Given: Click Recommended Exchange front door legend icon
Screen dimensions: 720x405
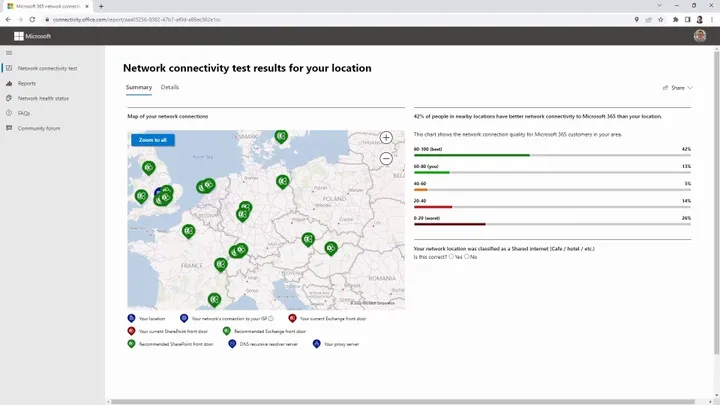Looking at the screenshot, I should click(226, 331).
